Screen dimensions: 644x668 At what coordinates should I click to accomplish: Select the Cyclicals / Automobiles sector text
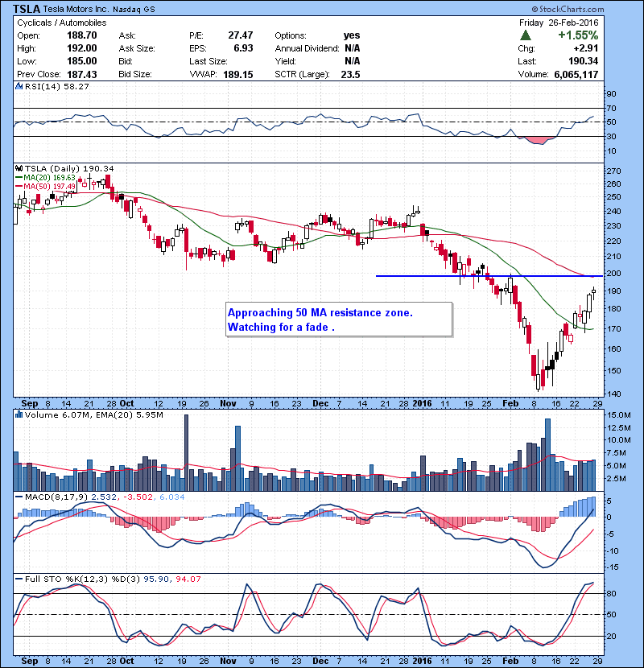tap(62, 23)
